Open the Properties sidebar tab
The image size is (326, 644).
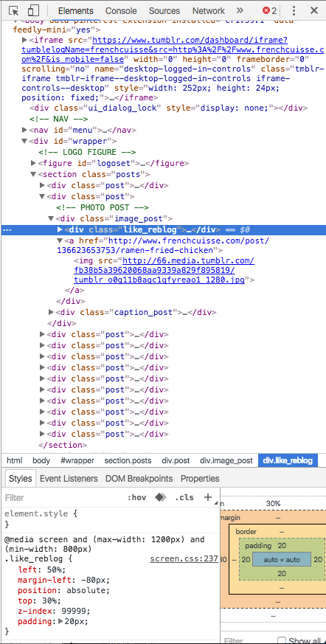coord(200,479)
